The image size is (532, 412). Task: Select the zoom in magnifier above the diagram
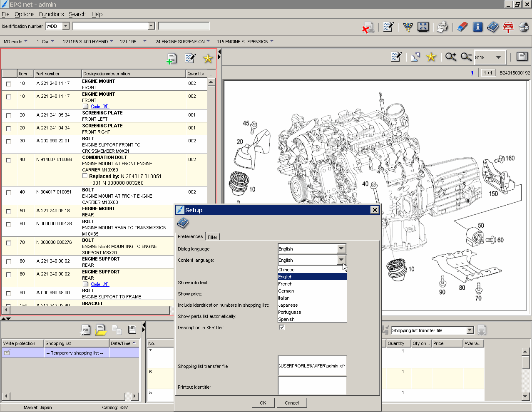450,57
